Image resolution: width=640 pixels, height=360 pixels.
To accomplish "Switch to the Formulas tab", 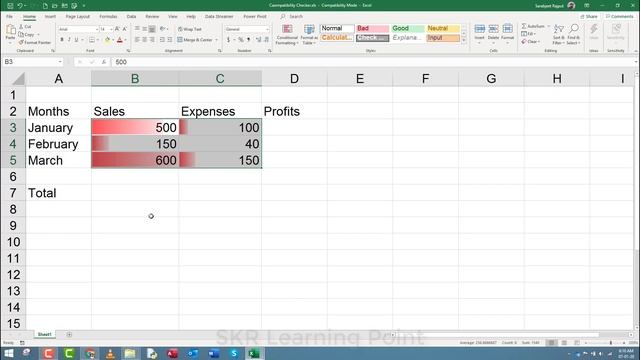I will [108, 16].
